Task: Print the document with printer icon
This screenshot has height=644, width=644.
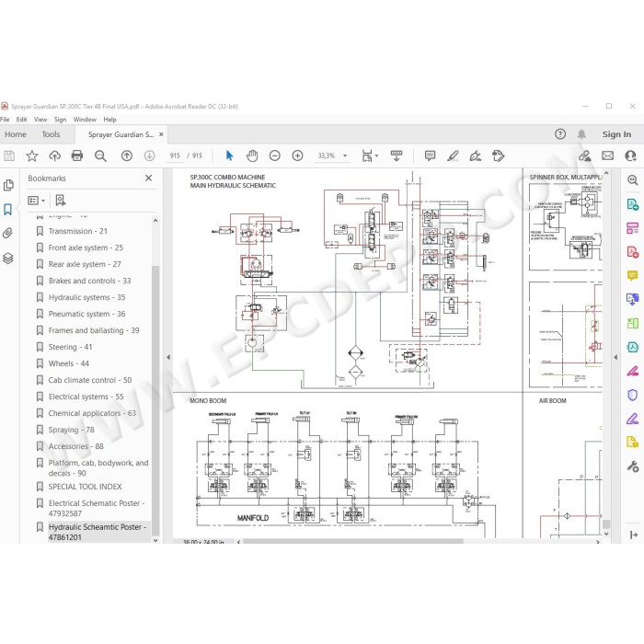Action: point(77,155)
